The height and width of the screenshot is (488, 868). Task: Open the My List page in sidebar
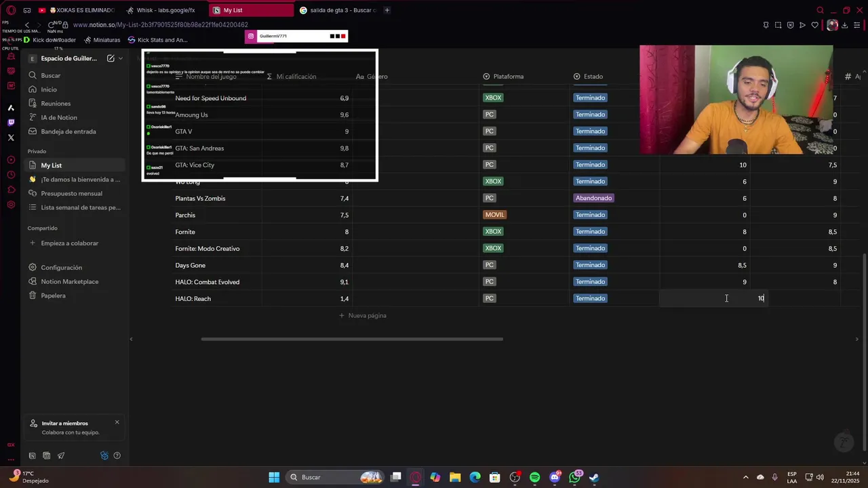pos(75,165)
